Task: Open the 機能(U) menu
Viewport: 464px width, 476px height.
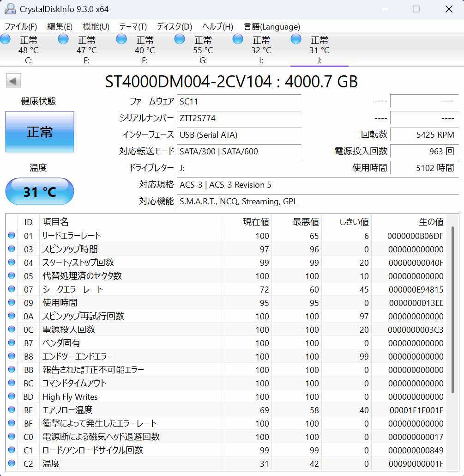Action: 96,27
